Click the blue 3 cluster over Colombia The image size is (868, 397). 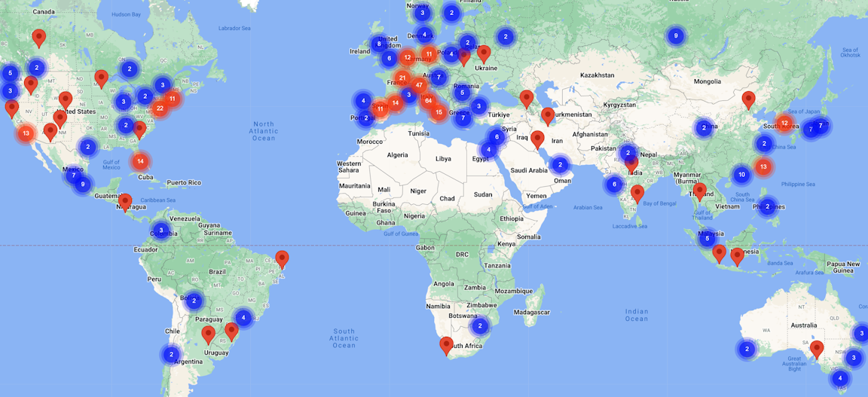click(x=160, y=231)
